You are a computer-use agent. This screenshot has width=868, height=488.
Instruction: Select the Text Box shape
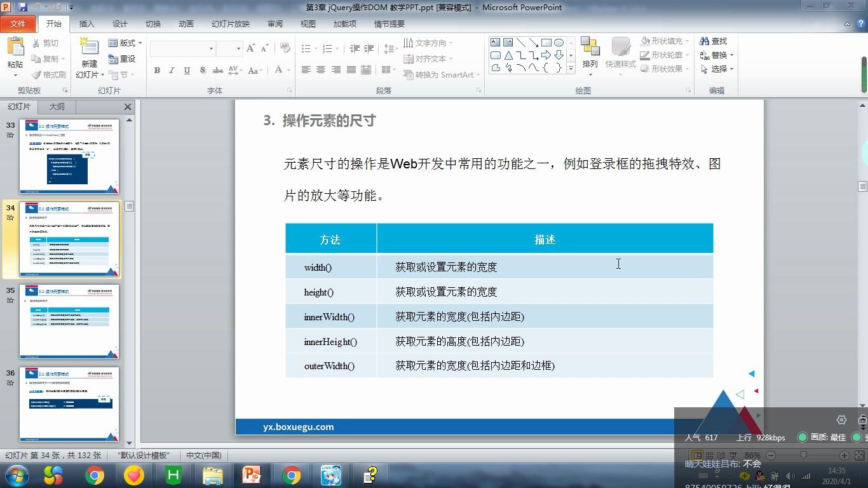495,43
